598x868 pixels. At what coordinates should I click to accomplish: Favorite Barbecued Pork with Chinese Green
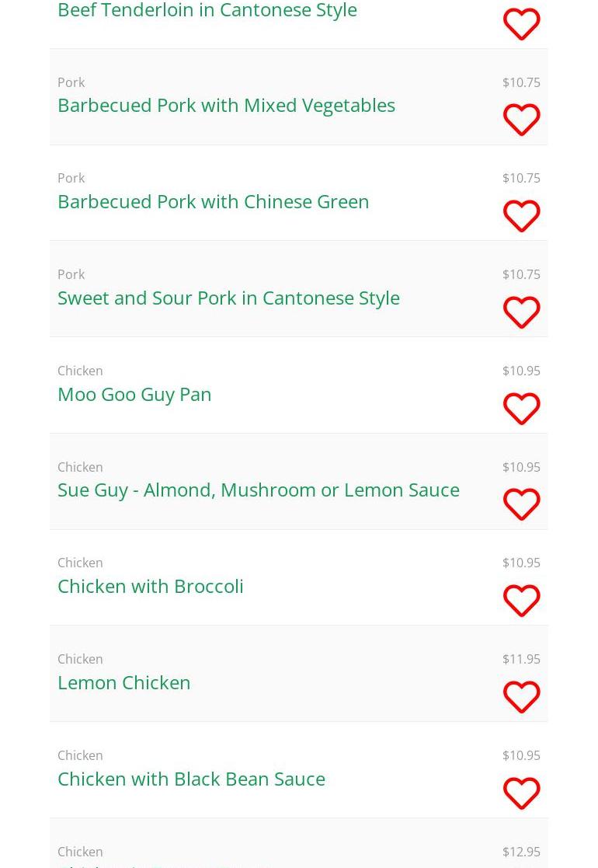tap(521, 216)
